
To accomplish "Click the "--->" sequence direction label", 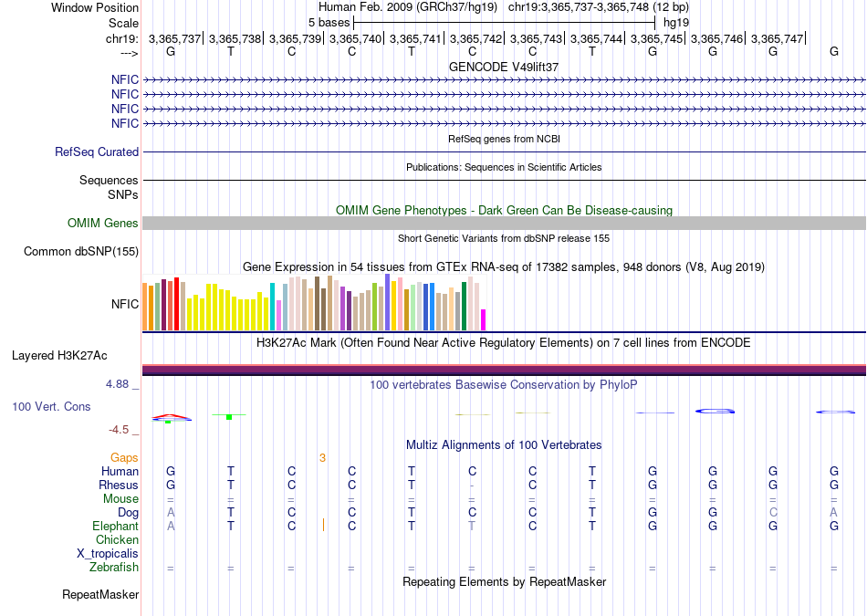I will point(129,53).
